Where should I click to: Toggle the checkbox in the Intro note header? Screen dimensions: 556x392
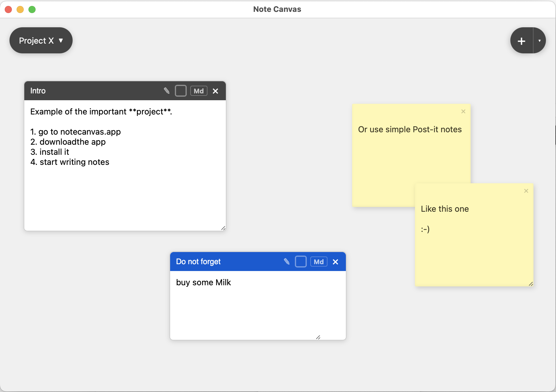[181, 91]
